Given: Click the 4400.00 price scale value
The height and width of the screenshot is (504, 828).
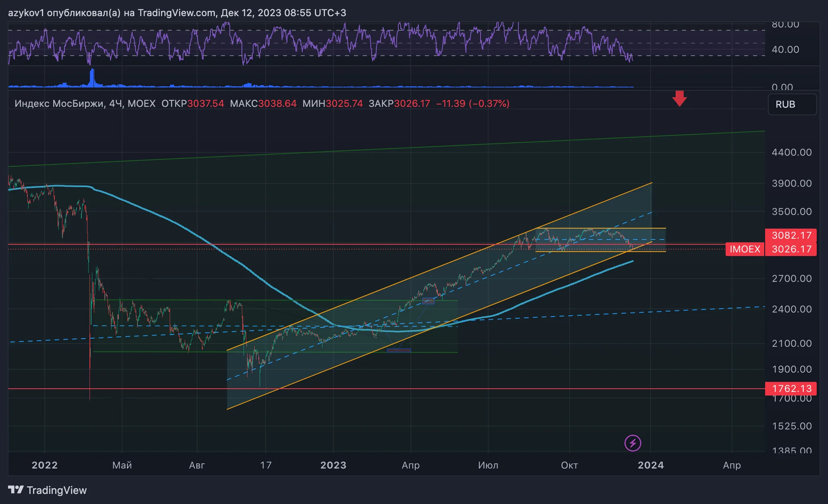Looking at the screenshot, I should [x=791, y=152].
